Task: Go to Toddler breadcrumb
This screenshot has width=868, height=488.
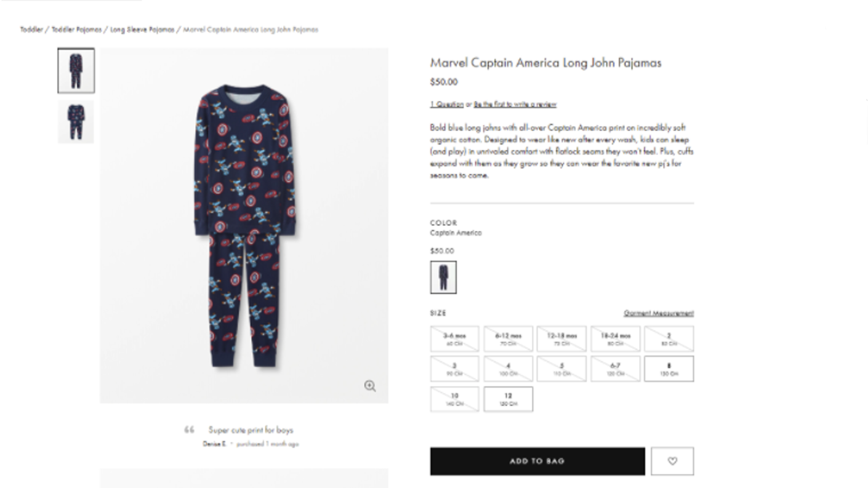Action: 31,30
